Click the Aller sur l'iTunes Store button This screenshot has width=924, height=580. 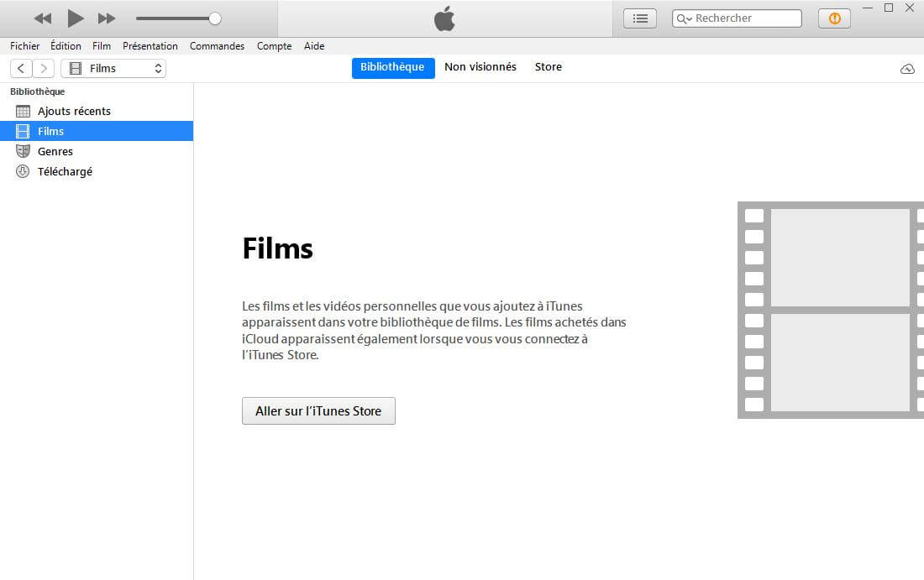pos(318,411)
